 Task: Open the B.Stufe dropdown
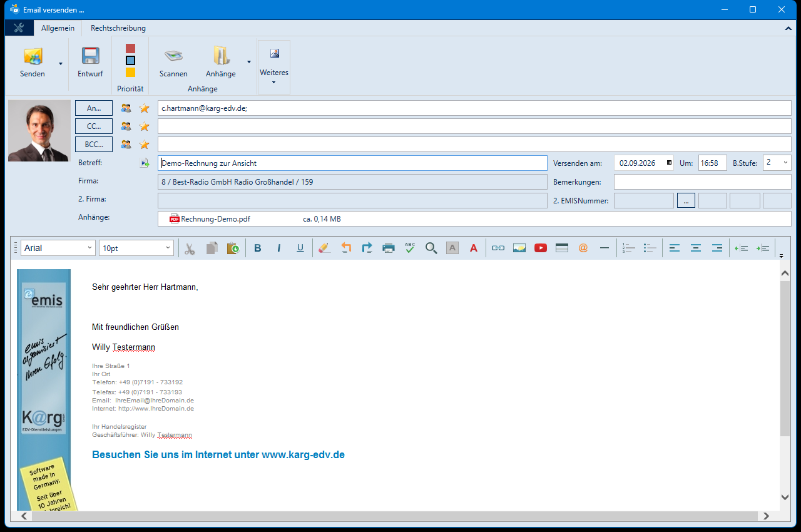785,163
